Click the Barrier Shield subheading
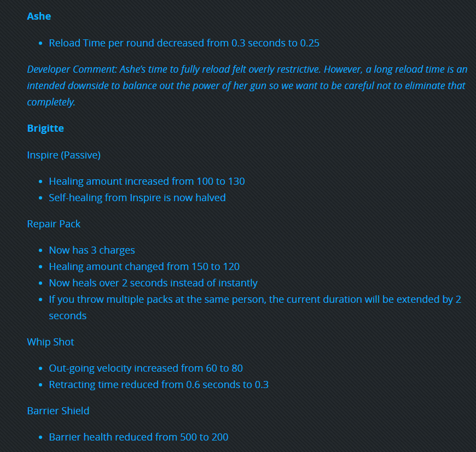The image size is (476, 452). [58, 410]
